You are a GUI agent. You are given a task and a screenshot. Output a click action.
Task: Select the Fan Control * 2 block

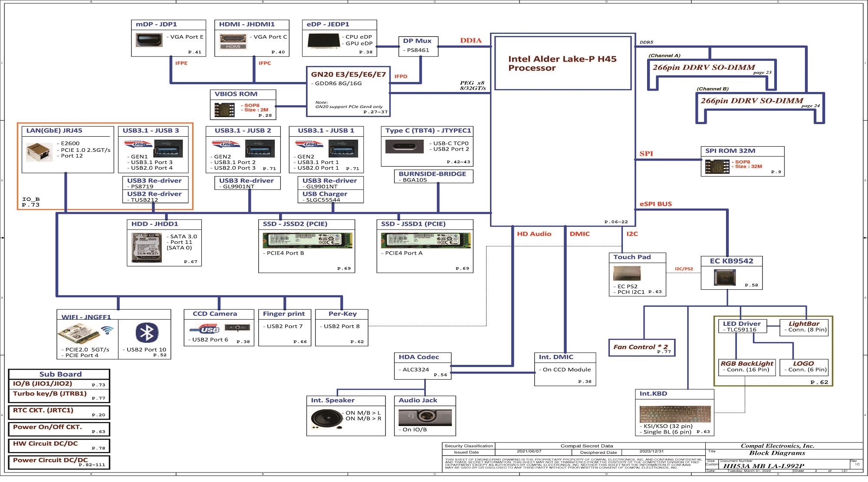coord(642,348)
